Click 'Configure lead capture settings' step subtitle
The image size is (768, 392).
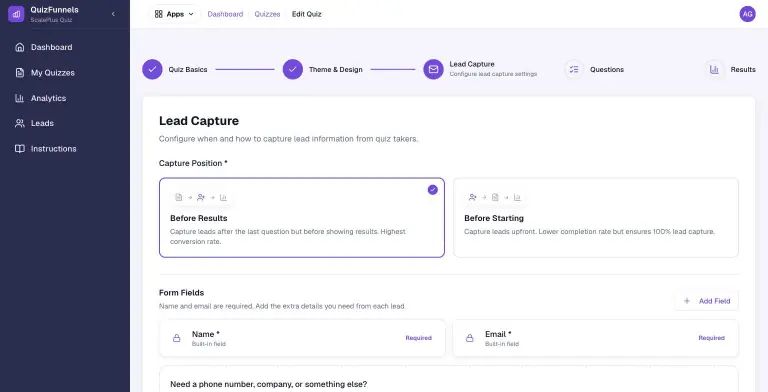tap(493, 74)
